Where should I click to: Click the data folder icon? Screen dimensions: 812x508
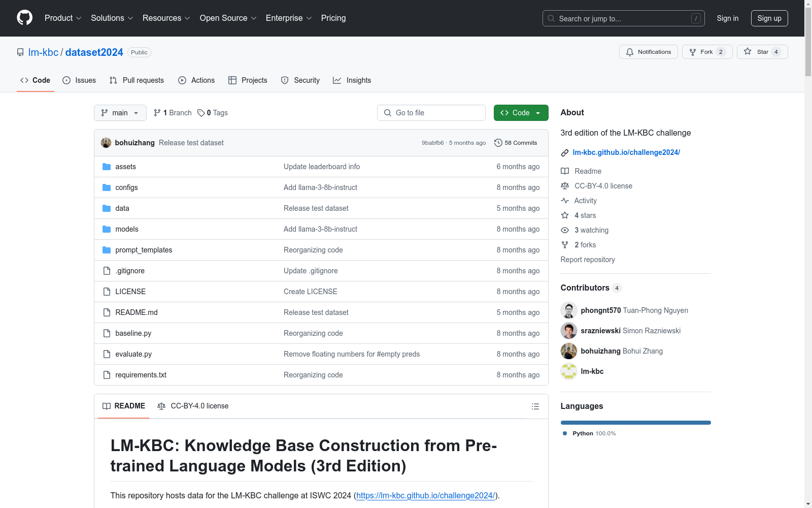coord(107,208)
